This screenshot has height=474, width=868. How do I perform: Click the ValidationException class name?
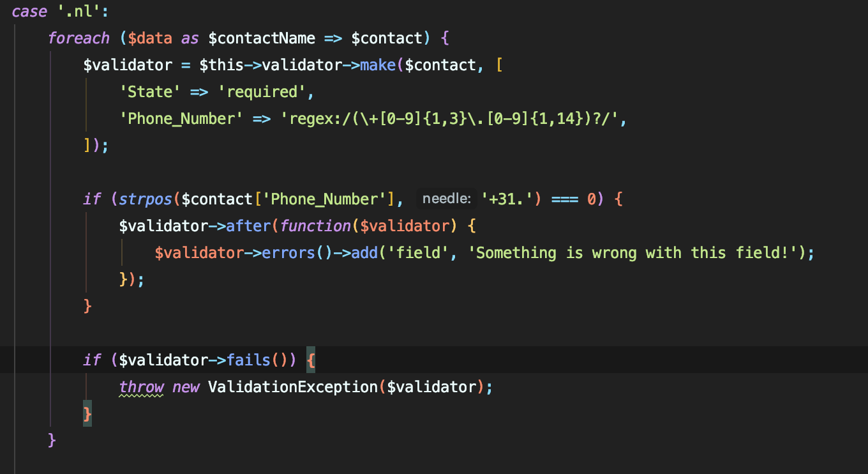coord(293,387)
